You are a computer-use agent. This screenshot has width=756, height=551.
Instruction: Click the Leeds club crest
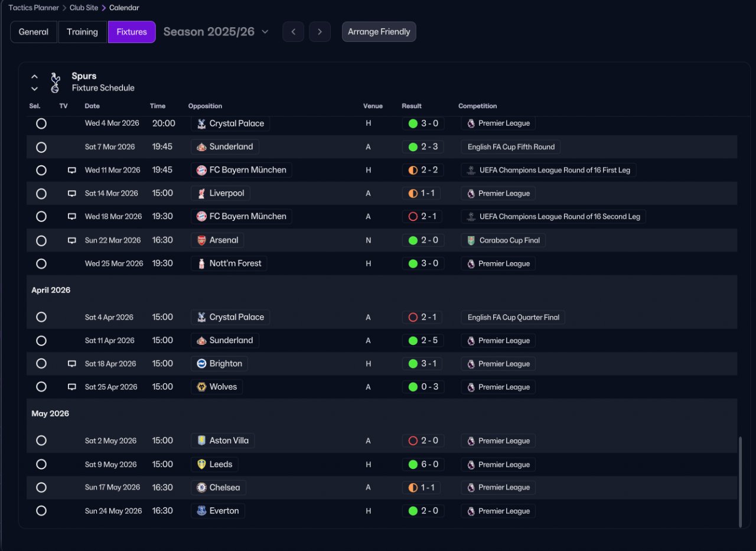201,464
